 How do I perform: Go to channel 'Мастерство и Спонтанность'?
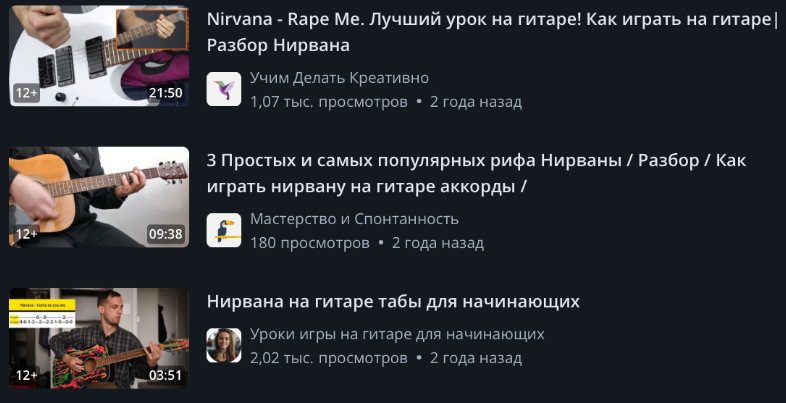(x=354, y=219)
